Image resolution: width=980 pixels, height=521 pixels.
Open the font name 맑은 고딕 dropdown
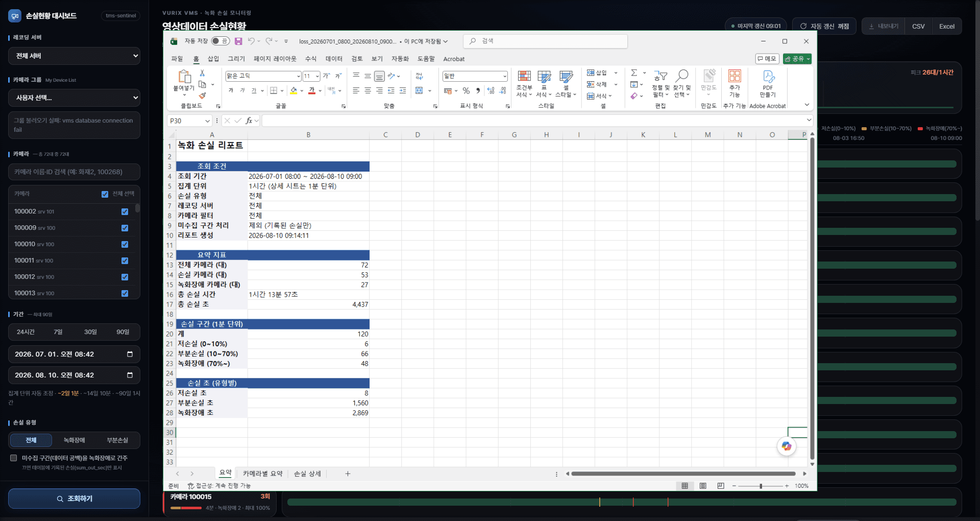299,76
